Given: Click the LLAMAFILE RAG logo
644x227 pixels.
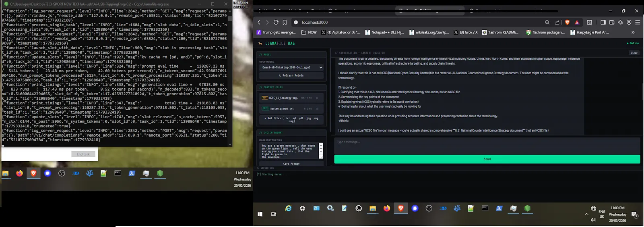Looking at the screenshot, I should tap(277, 43).
